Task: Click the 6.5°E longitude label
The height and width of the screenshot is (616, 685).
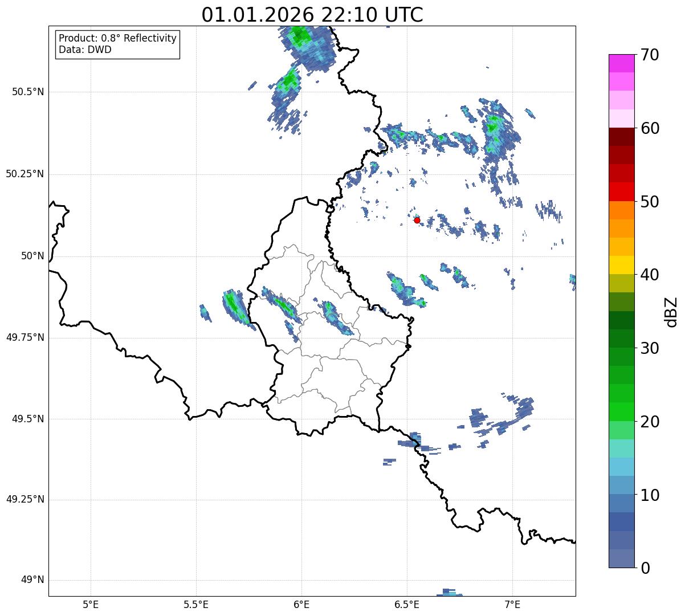Action: [407, 604]
